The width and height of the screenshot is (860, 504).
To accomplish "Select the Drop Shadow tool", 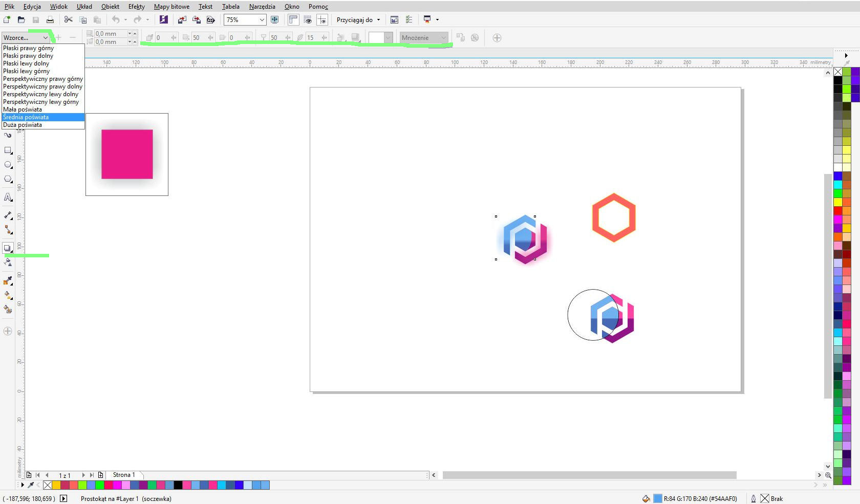I will [8, 249].
